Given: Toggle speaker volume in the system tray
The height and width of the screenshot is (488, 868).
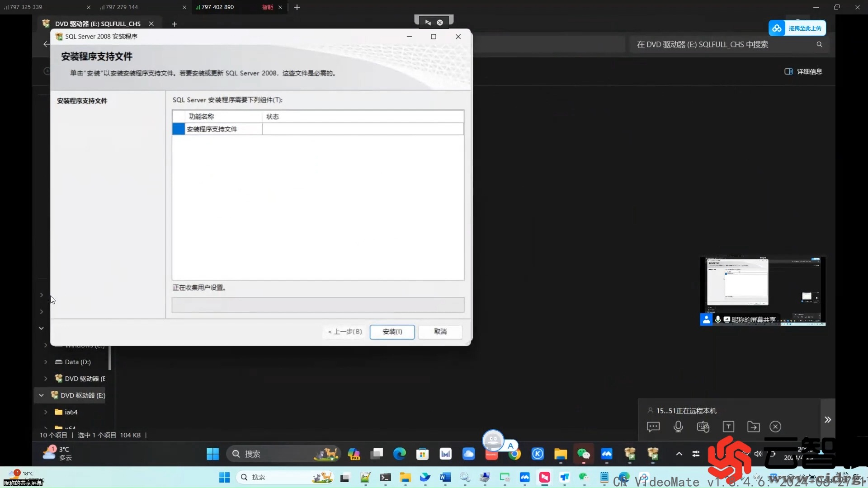Looking at the screenshot, I should [759, 454].
